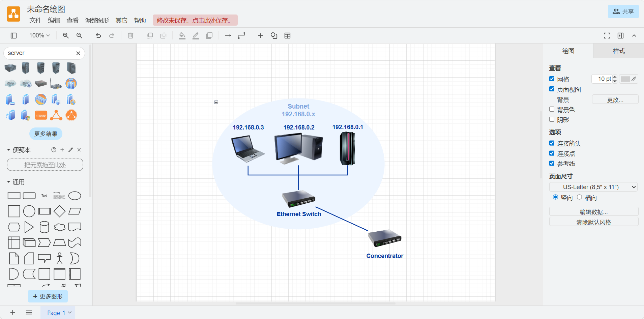
Task: Select the 横向 landscape radio button
Action: point(580,197)
